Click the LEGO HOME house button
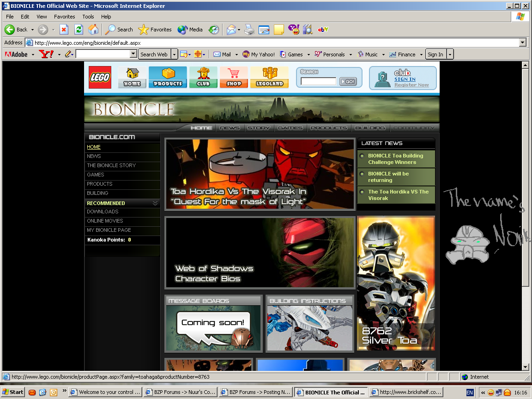This screenshot has width=532, height=399. [x=133, y=78]
